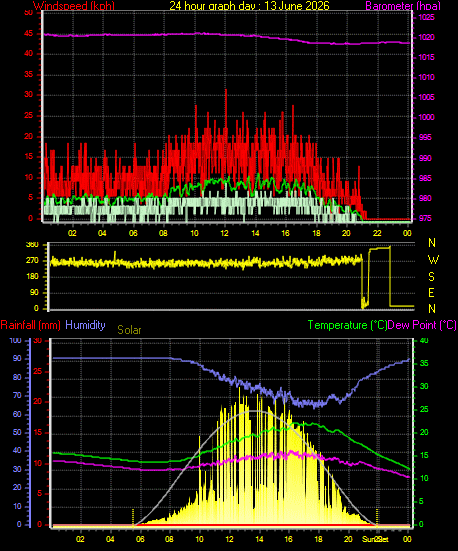Click the 04 hour label under solar chart
The image size is (458, 551).
click(x=110, y=539)
